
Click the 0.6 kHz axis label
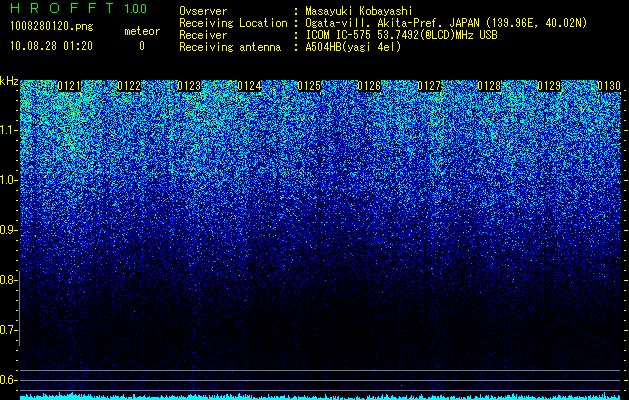point(8,380)
